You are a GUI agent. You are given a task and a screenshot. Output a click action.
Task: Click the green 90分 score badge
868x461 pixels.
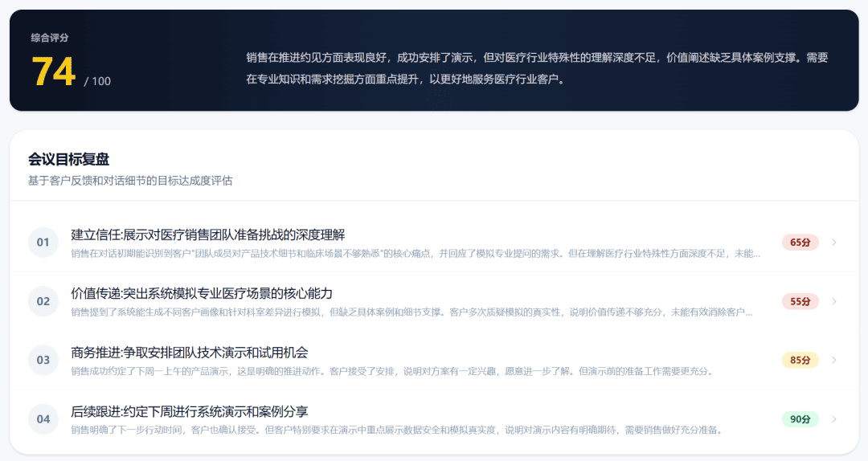pyautogui.click(x=800, y=419)
